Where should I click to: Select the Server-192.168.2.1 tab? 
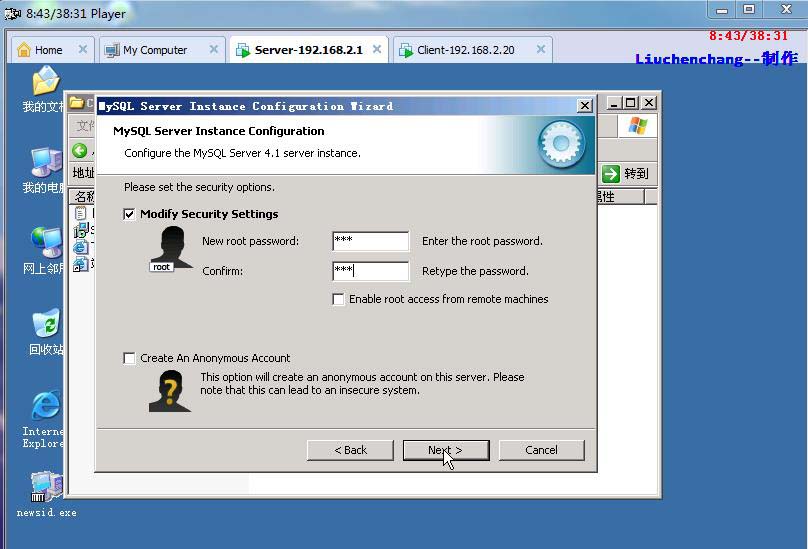click(x=309, y=50)
